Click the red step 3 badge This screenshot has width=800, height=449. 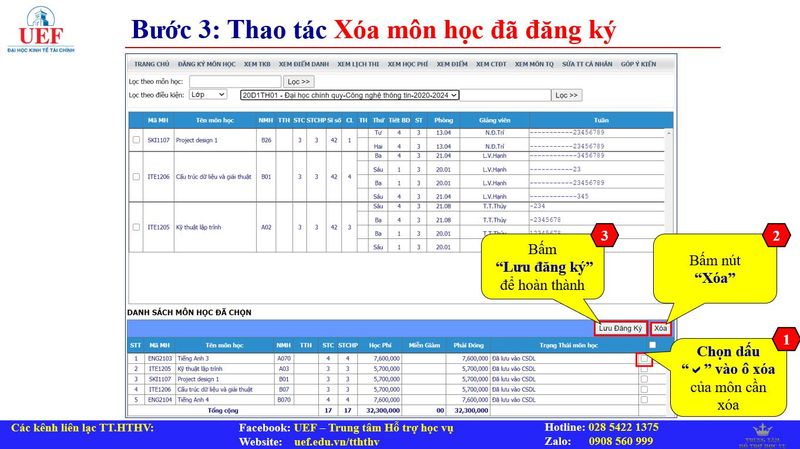point(604,235)
